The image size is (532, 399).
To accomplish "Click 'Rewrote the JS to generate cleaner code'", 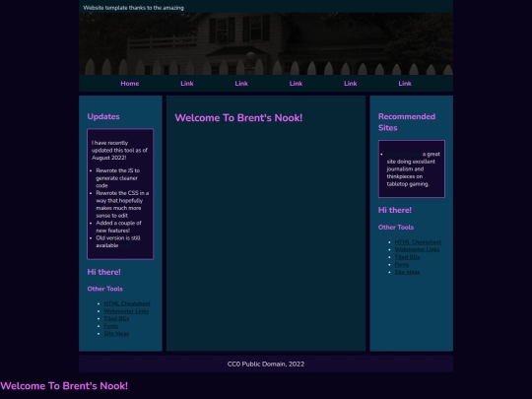I will (117, 178).
